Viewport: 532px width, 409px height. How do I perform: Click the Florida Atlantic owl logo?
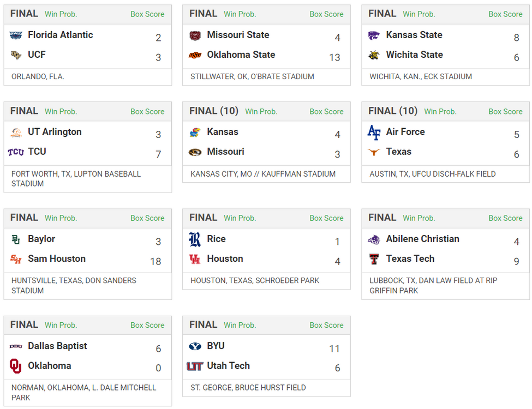click(16, 35)
